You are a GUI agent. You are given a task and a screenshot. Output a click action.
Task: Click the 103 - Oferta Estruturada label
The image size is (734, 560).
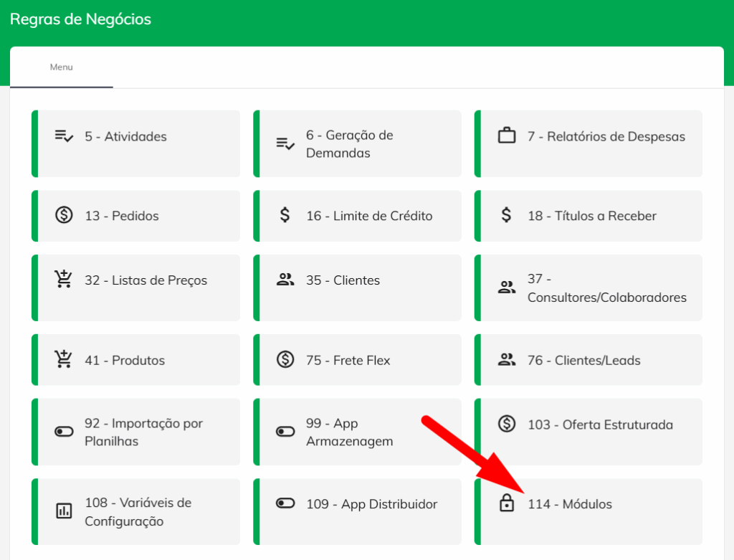click(x=600, y=424)
